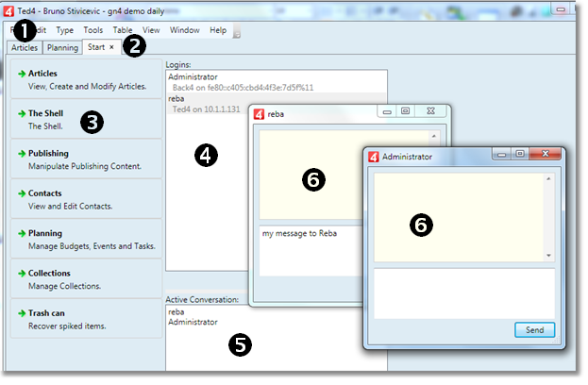Open the Help menu
This screenshot has width=588, height=385.
(218, 30)
